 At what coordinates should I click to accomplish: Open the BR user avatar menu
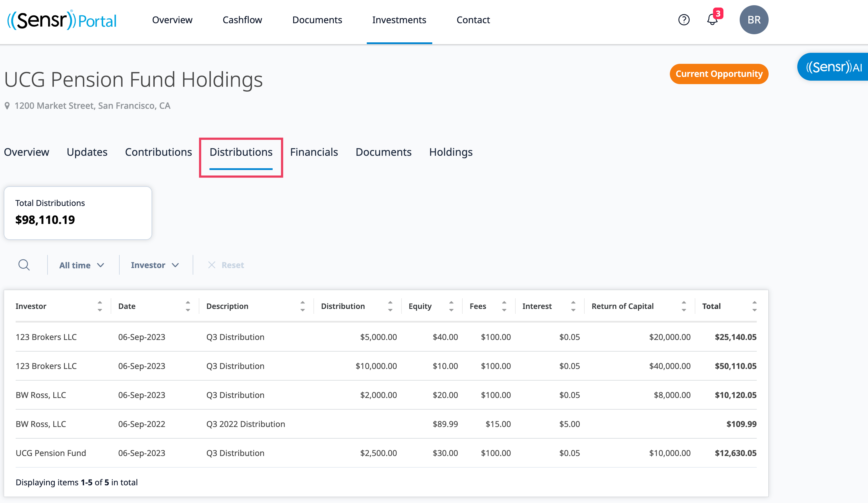754,20
